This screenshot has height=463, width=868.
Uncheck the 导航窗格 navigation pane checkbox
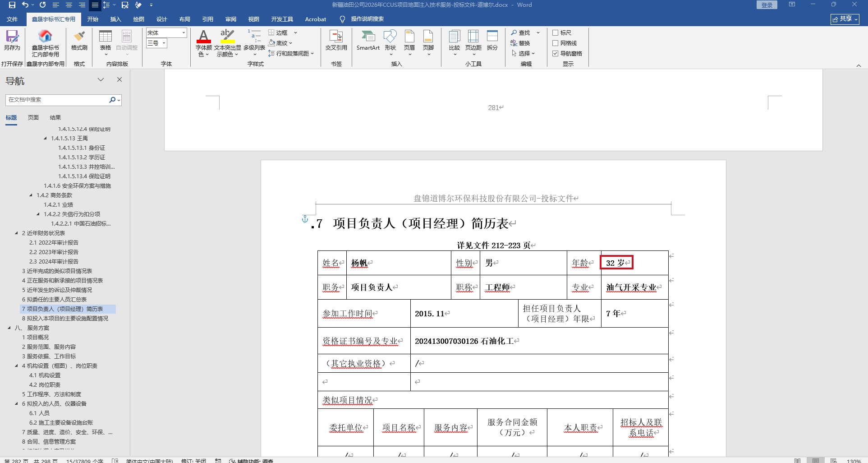coord(556,54)
